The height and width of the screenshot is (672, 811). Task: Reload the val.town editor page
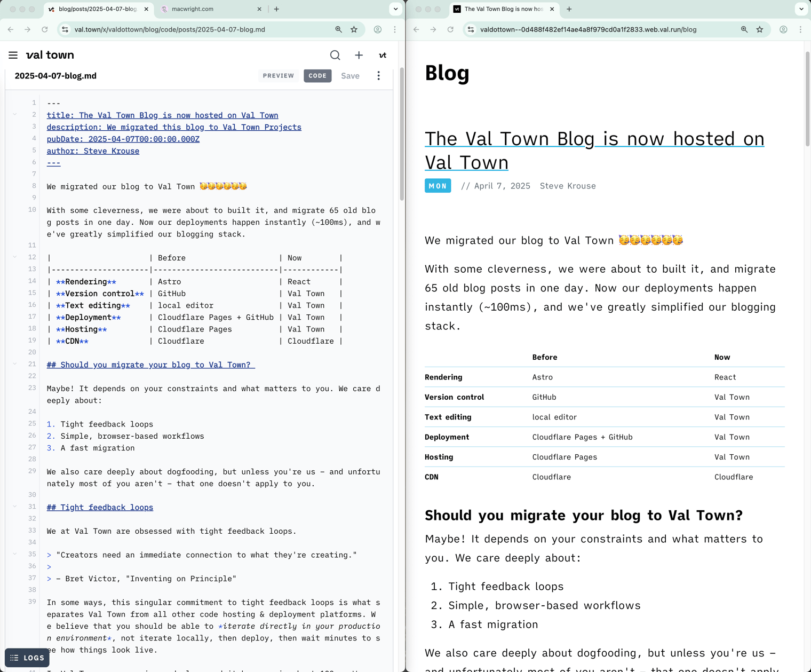pos(45,30)
